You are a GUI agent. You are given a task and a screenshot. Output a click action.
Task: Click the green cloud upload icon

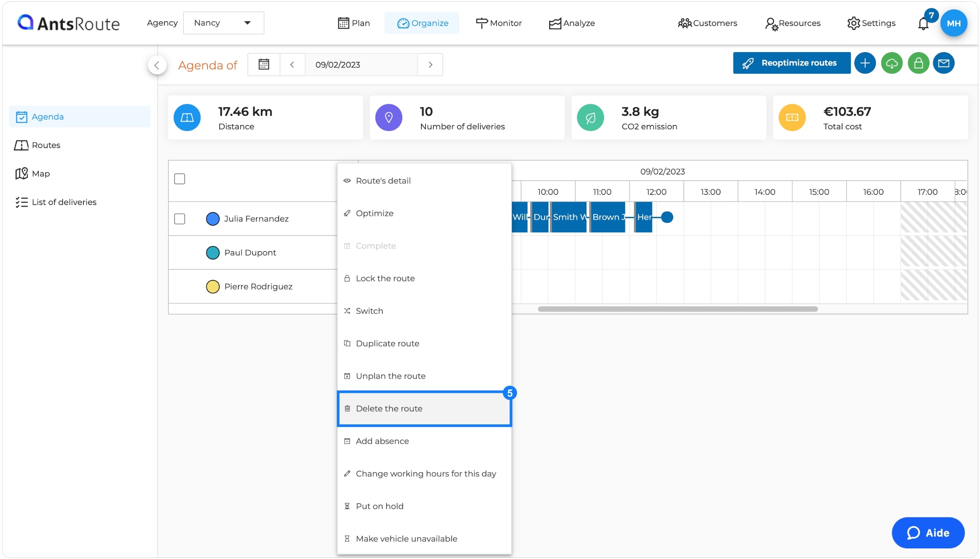[x=892, y=63]
